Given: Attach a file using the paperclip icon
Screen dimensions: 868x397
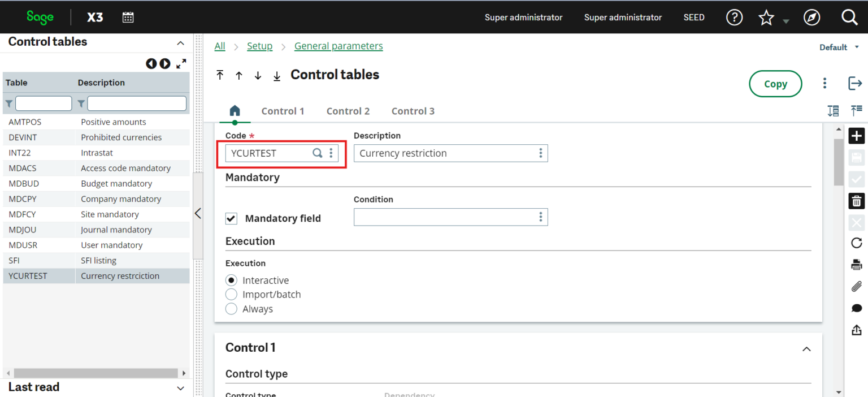Looking at the screenshot, I should (856, 287).
